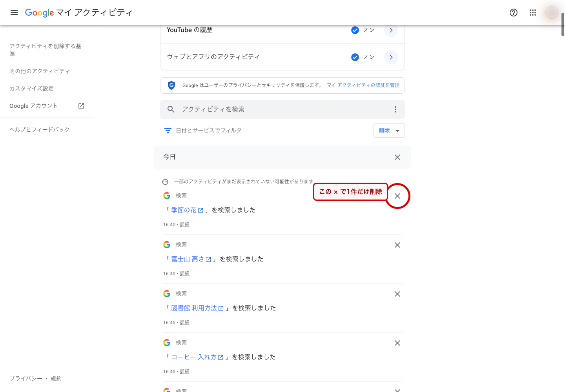Click the pending activity dots icon

click(x=165, y=182)
